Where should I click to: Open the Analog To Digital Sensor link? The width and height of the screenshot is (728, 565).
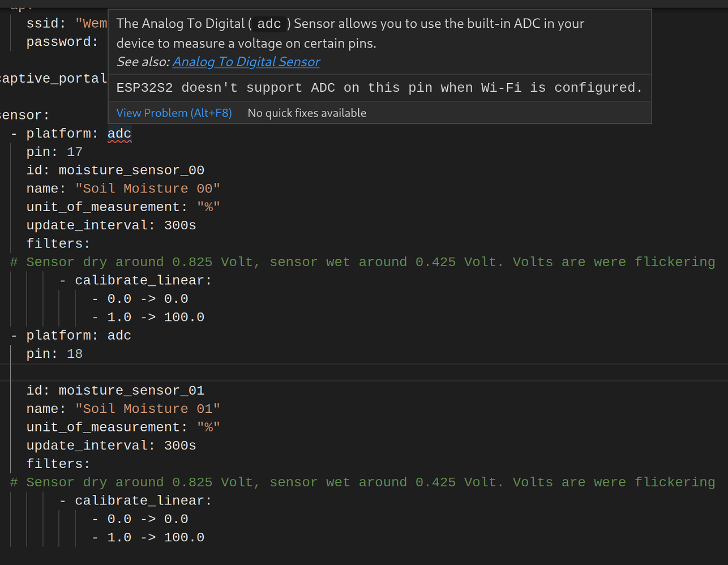point(246,62)
